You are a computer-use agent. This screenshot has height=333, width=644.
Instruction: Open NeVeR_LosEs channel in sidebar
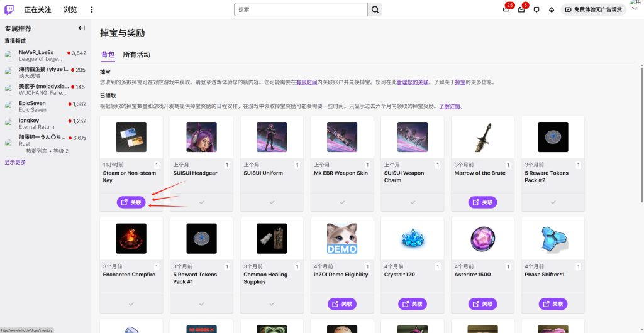point(45,55)
